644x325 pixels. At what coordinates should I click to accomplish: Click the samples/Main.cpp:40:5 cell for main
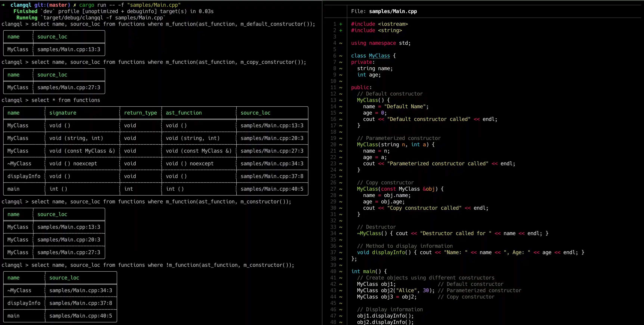tap(272, 189)
